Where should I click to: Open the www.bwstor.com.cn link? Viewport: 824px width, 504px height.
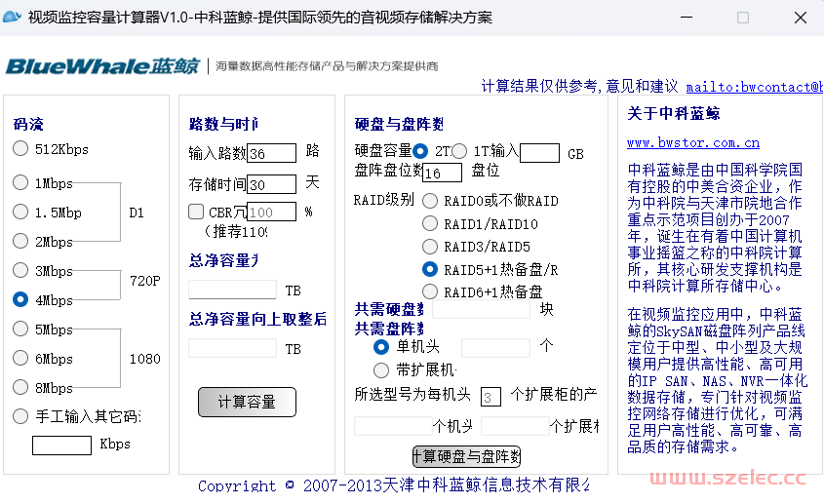(693, 143)
